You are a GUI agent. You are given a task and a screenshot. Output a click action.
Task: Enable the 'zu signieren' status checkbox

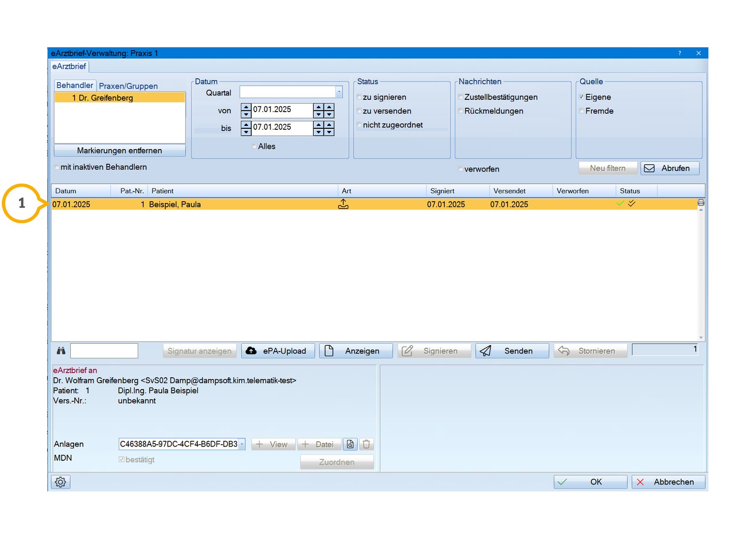(360, 97)
